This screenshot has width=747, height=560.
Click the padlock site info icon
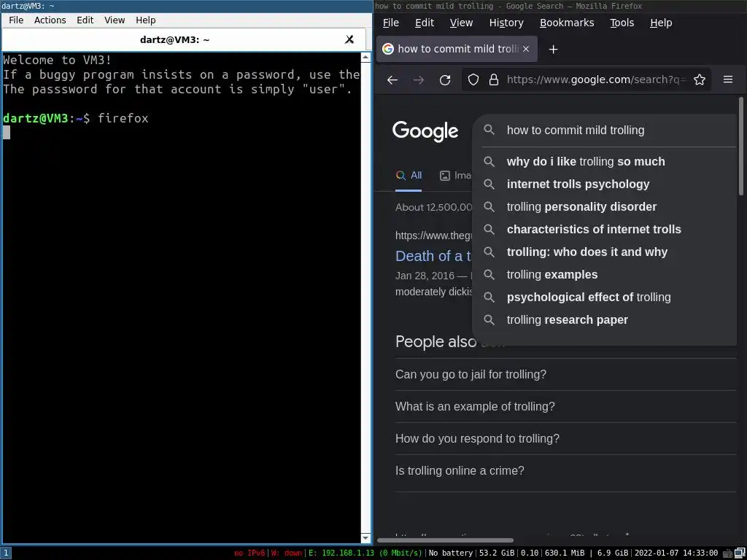tap(494, 79)
